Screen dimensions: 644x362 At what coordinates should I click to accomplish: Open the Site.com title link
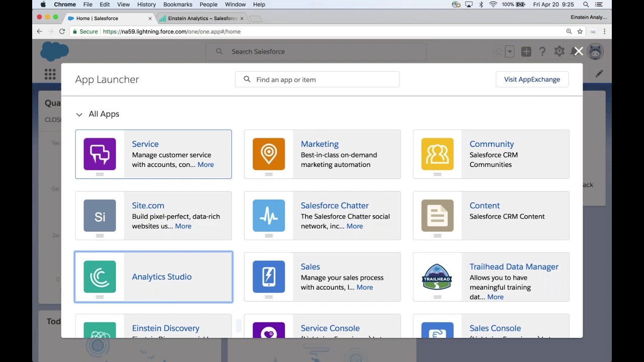point(148,205)
